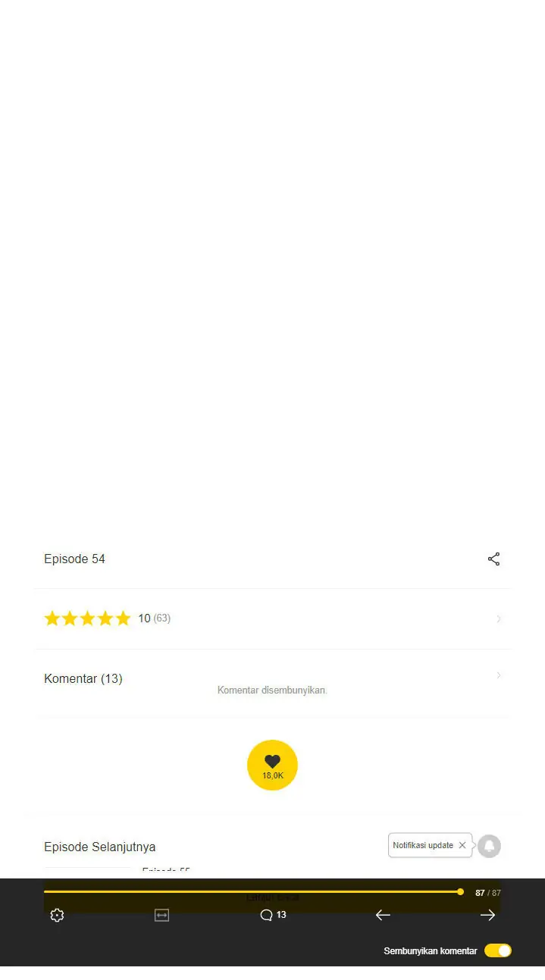Click the 87 / 87 page counter

(x=487, y=893)
